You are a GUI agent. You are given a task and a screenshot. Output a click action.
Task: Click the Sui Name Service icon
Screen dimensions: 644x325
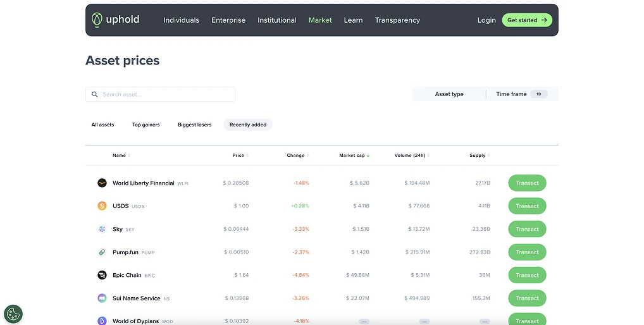pyautogui.click(x=102, y=298)
